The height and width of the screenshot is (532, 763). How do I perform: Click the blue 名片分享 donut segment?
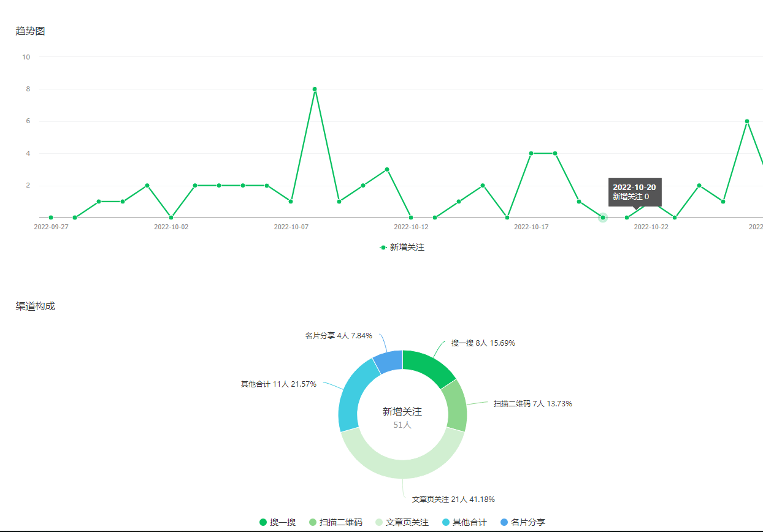388,361
